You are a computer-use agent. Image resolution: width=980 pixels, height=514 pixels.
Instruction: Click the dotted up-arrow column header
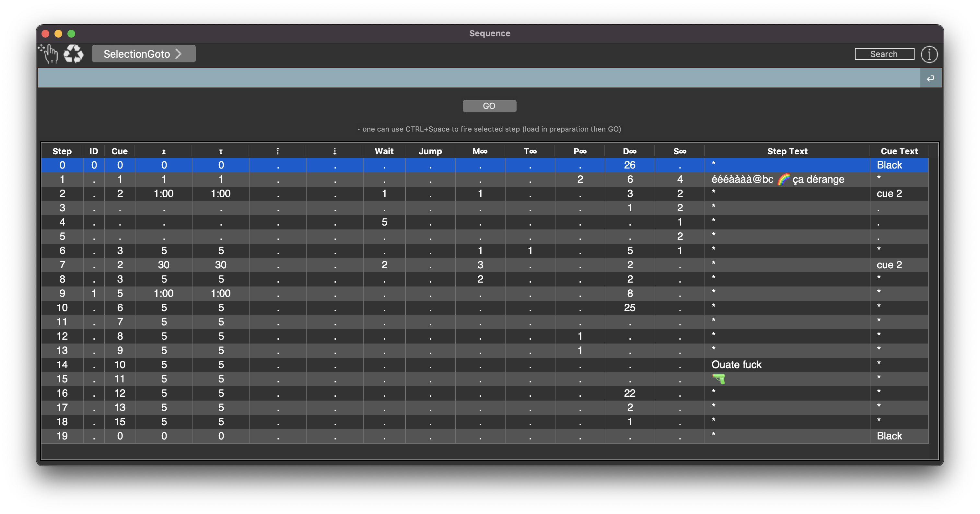click(278, 151)
